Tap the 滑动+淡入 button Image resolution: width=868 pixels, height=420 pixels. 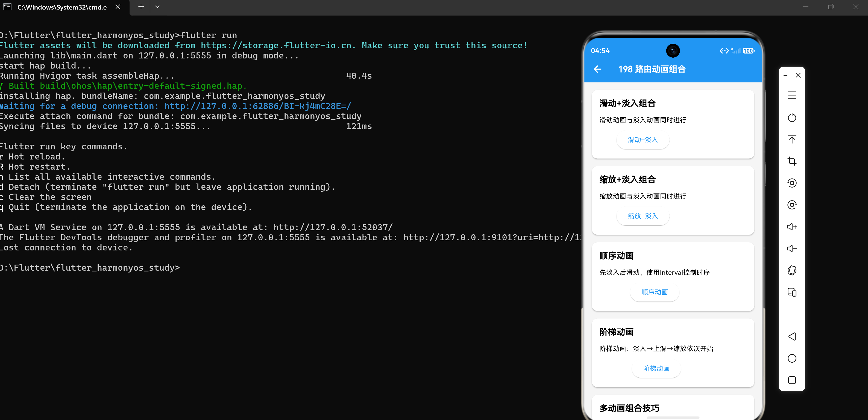click(643, 140)
